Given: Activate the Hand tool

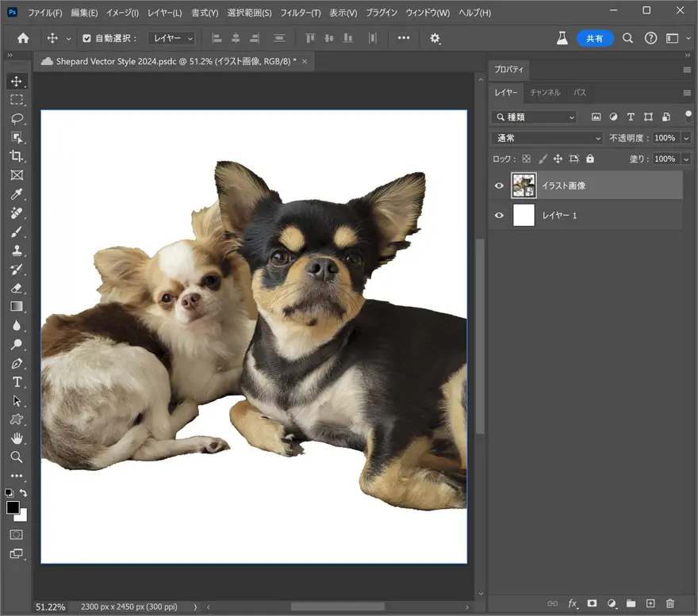Looking at the screenshot, I should coord(17,438).
